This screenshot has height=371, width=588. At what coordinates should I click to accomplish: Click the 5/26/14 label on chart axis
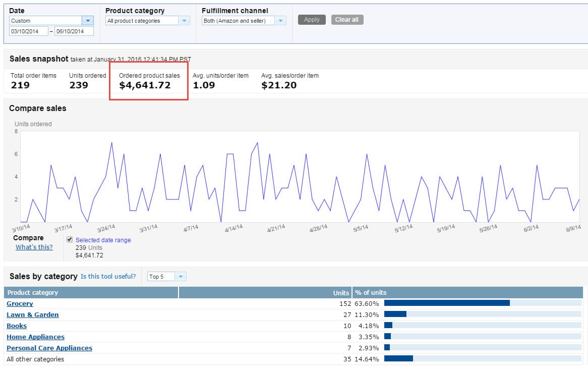[x=488, y=228]
